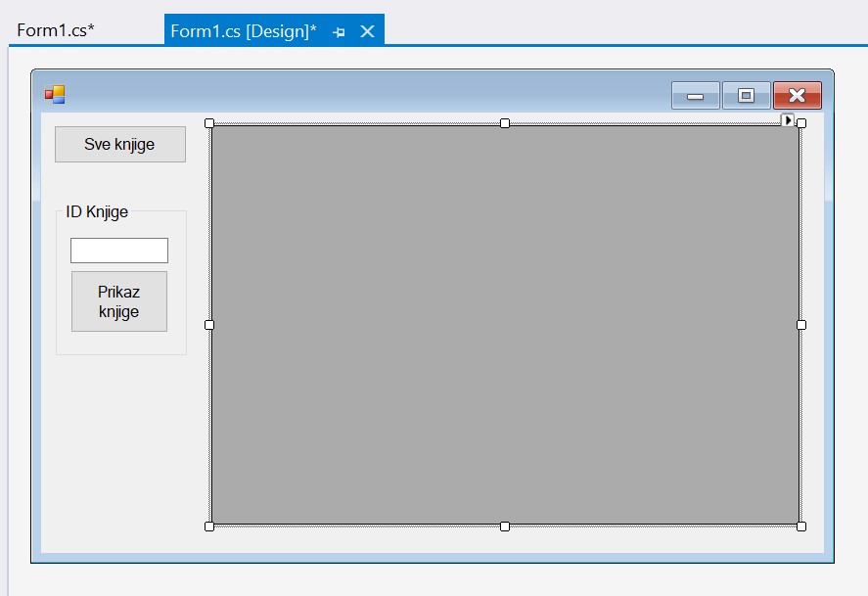Click the designed form's minimize button
The width and height of the screenshot is (868, 596).
coord(695,95)
